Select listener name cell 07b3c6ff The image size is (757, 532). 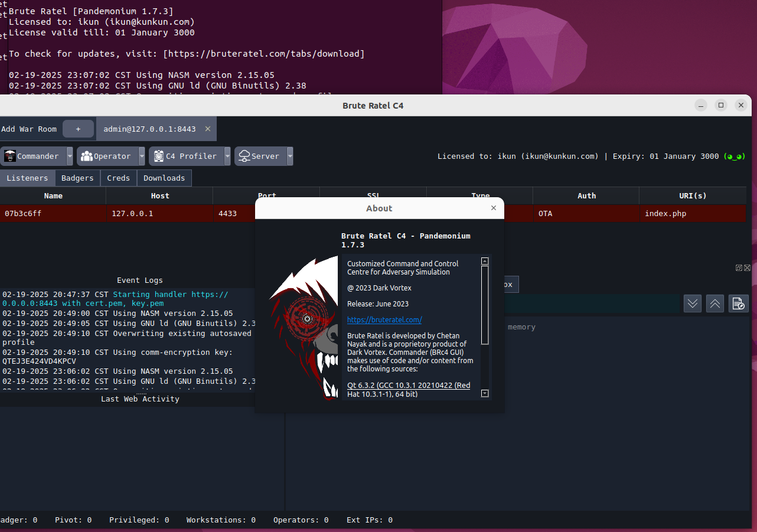tap(53, 214)
